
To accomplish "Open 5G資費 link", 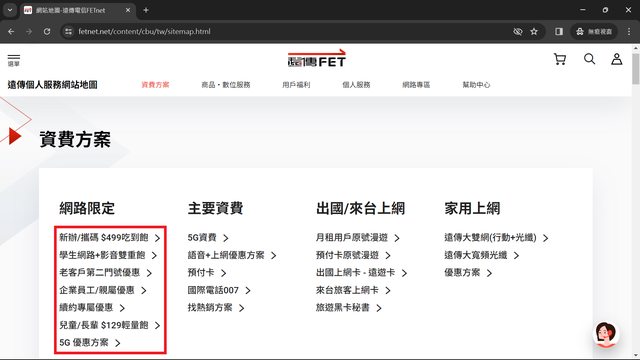I will pyautogui.click(x=208, y=238).
